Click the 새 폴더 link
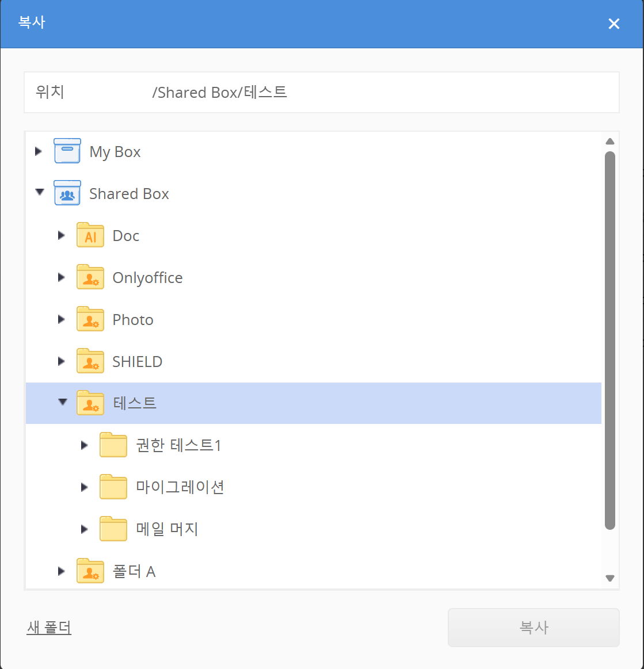The width and height of the screenshot is (644, 669). (x=49, y=627)
